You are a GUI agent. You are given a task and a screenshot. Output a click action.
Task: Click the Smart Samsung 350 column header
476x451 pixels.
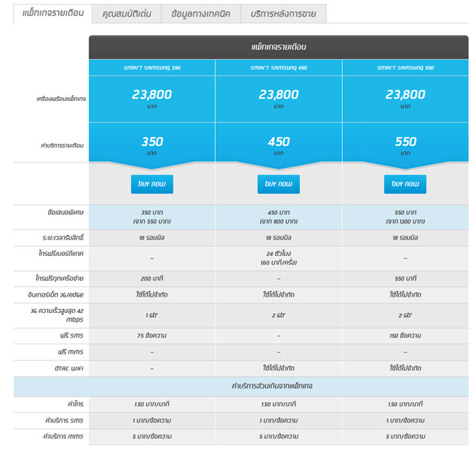tap(152, 68)
